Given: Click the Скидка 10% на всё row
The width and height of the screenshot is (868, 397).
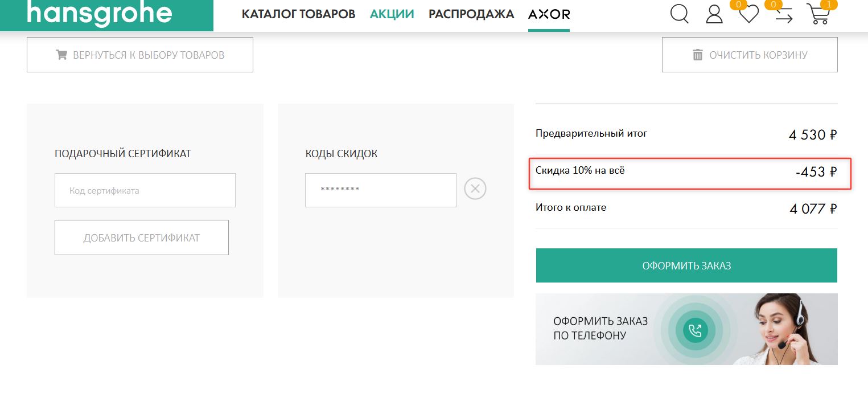Looking at the screenshot, I should click(x=689, y=173).
